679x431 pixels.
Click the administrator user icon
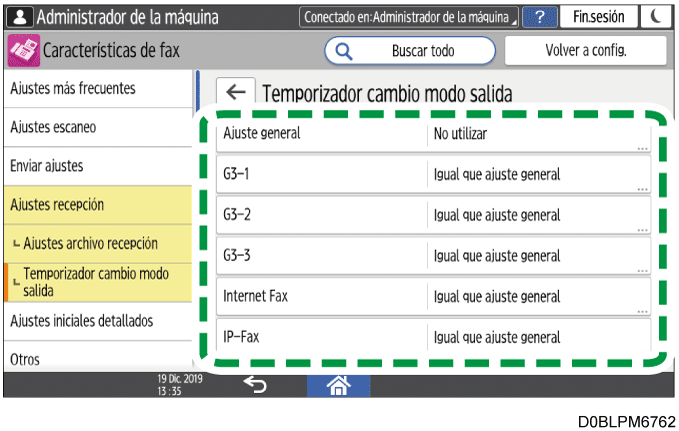pyautogui.click(x=17, y=17)
